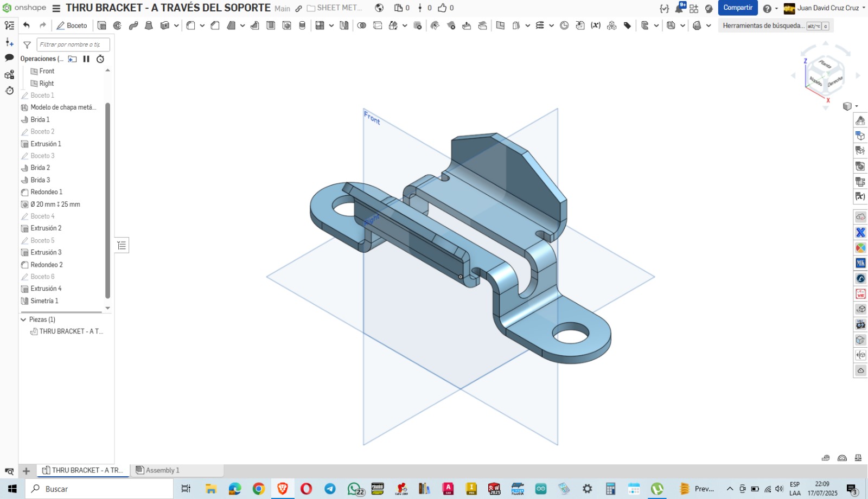Toggle the feature list panel collapse button
The width and height of the screenshot is (868, 499).
tap(122, 246)
